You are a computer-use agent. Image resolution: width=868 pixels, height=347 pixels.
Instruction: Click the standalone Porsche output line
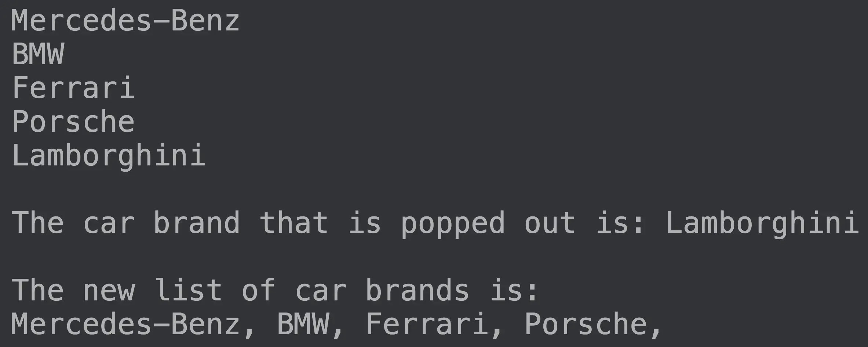click(x=73, y=121)
